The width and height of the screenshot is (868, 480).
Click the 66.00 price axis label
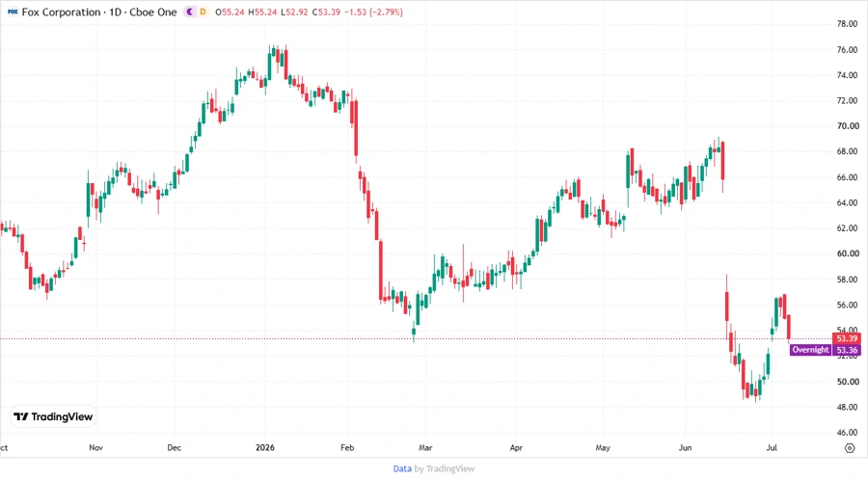tap(847, 177)
